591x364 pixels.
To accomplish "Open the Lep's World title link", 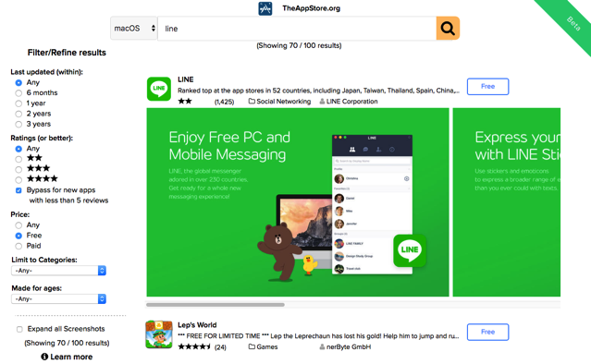I will coord(197,325).
